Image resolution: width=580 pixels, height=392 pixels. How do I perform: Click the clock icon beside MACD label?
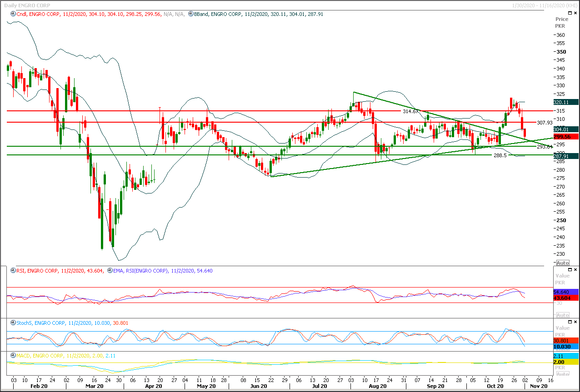pos(13,356)
